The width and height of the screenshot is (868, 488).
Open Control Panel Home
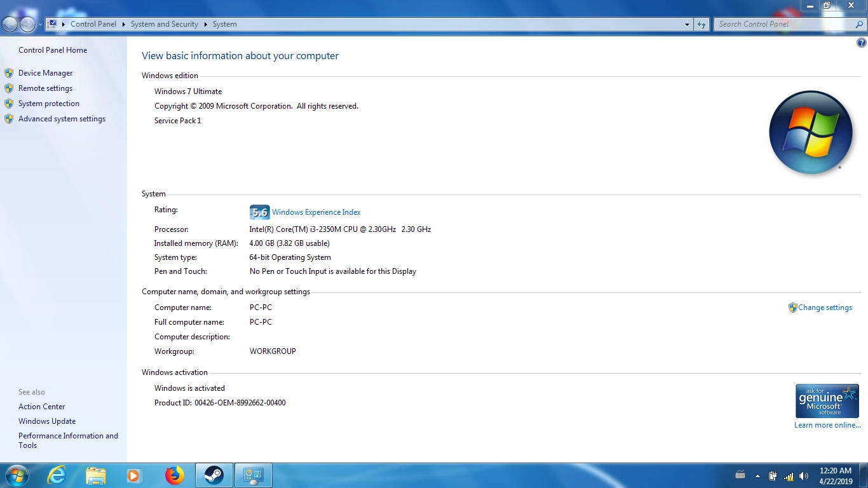point(53,50)
